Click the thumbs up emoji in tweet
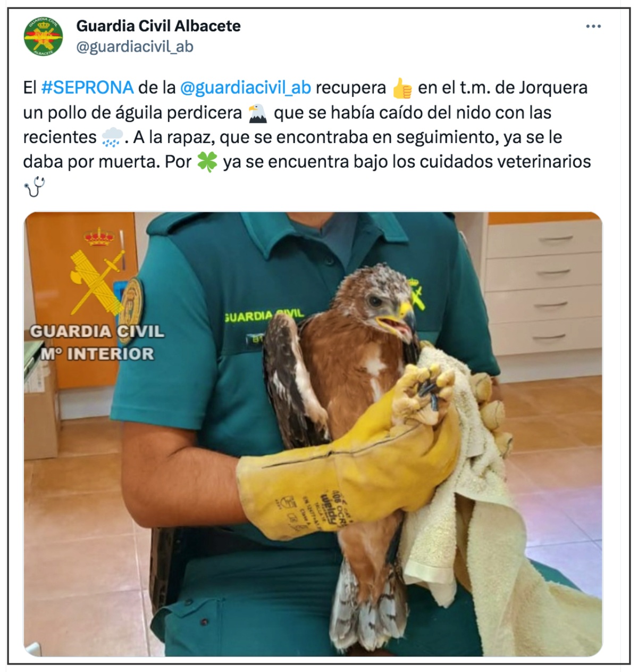 (402, 88)
